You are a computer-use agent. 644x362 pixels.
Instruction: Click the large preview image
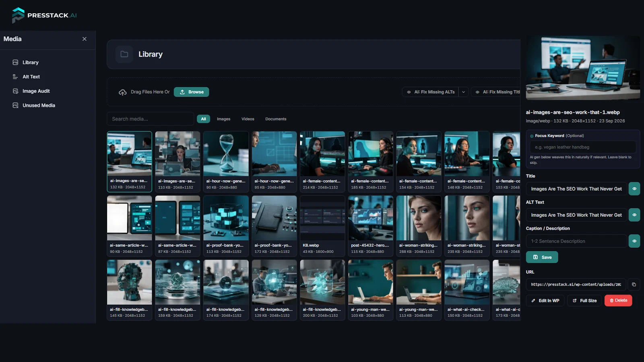583,68
